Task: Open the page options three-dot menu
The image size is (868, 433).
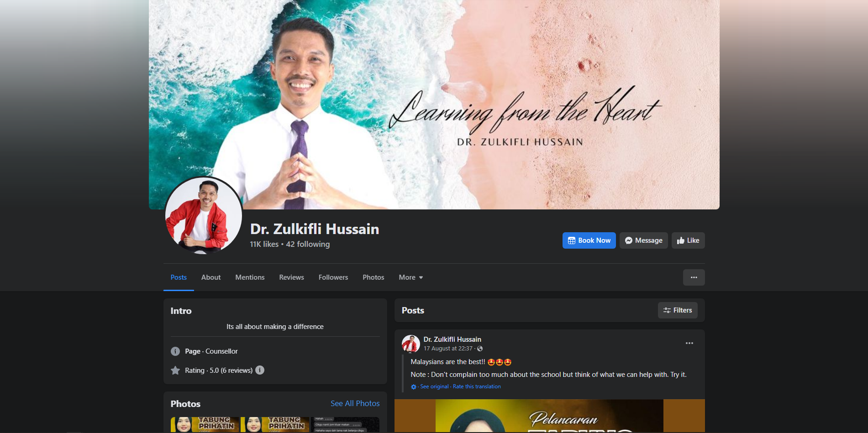Action: point(694,277)
